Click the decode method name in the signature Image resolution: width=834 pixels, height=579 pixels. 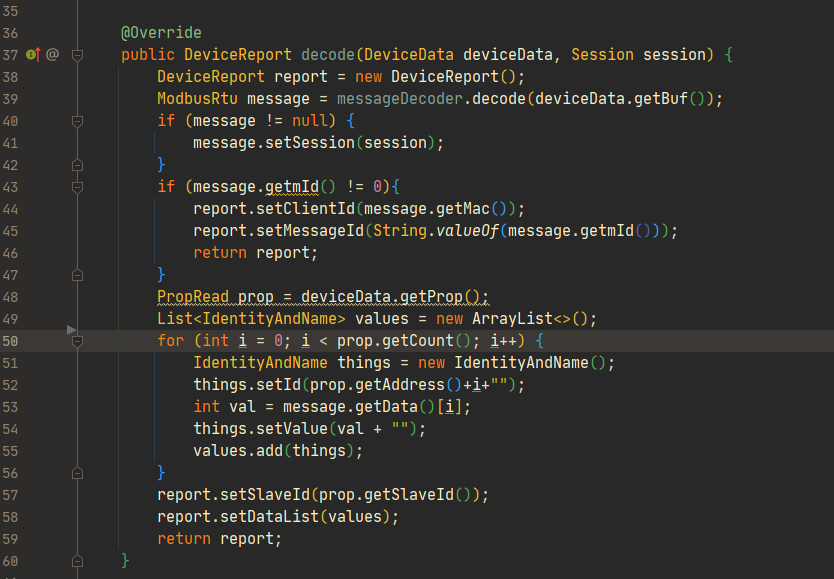coord(328,55)
